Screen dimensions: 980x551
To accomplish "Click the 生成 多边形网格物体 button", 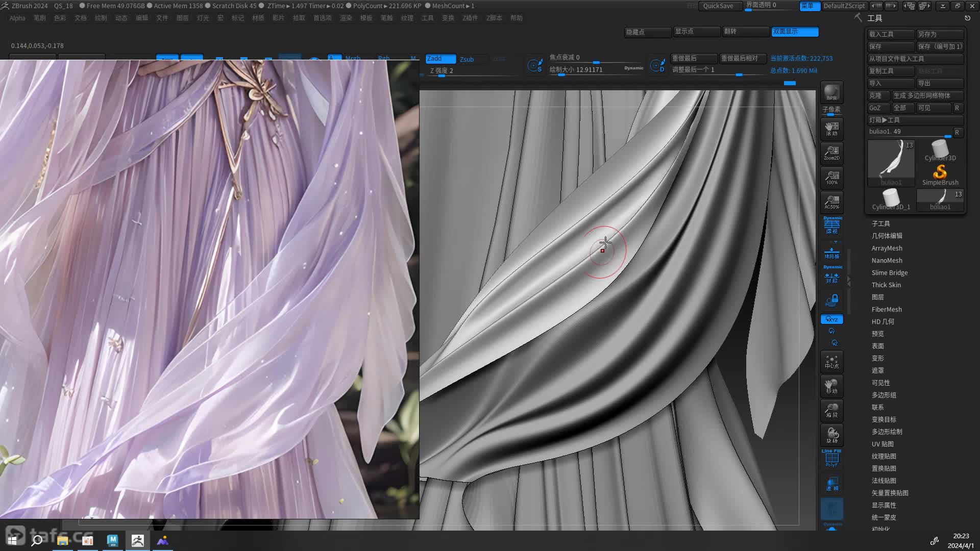I will (928, 95).
